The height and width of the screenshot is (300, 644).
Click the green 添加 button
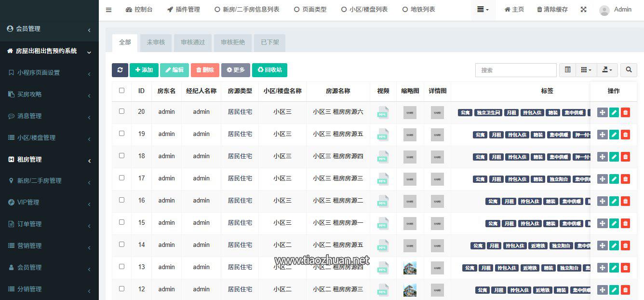click(x=144, y=70)
